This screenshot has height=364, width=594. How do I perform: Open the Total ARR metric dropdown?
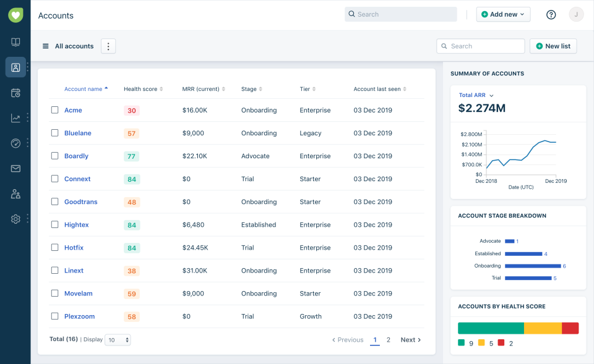click(x=474, y=96)
